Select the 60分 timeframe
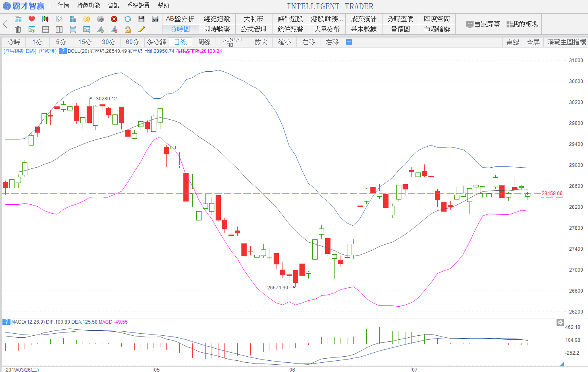This screenshot has width=588, height=372. pyautogui.click(x=132, y=42)
